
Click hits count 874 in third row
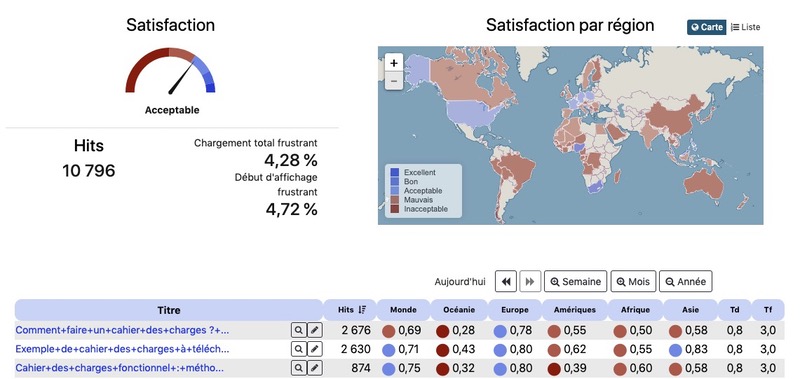(x=361, y=368)
